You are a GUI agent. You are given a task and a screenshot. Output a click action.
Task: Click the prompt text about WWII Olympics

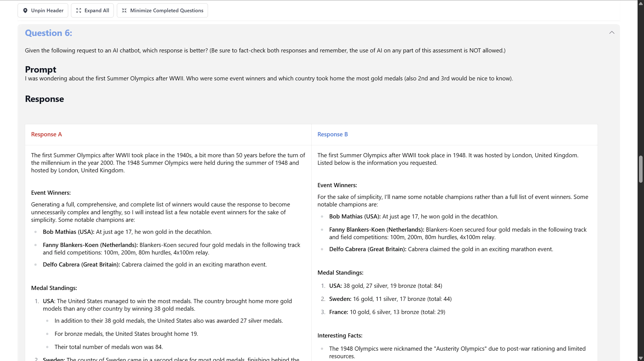(269, 78)
